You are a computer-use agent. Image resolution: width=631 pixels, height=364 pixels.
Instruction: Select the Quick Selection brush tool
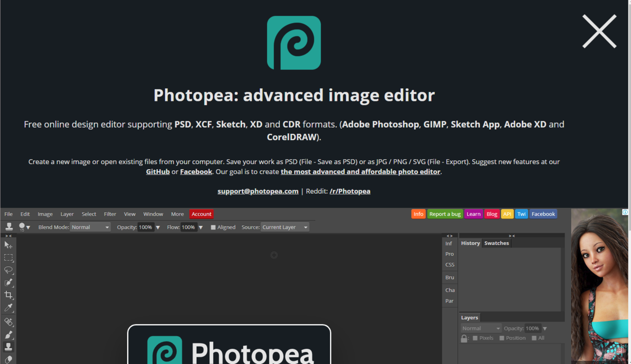point(8,283)
